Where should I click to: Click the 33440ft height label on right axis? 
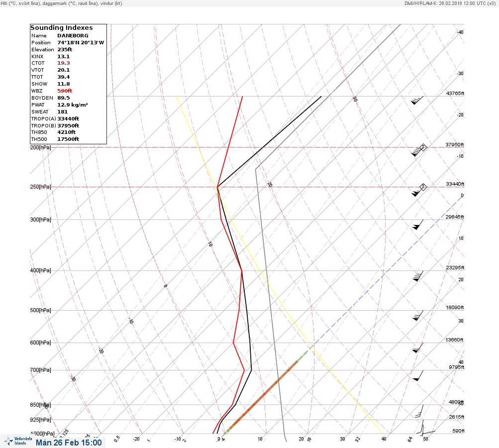point(455,184)
